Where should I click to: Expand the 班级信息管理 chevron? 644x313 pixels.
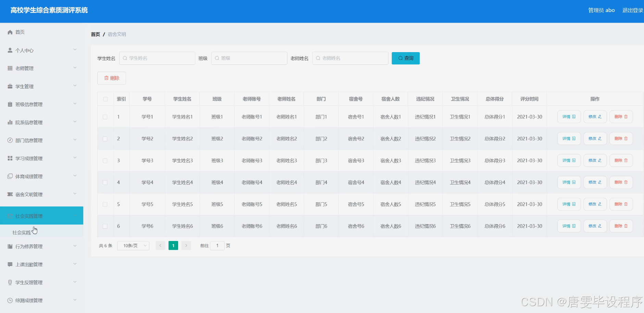75,104
